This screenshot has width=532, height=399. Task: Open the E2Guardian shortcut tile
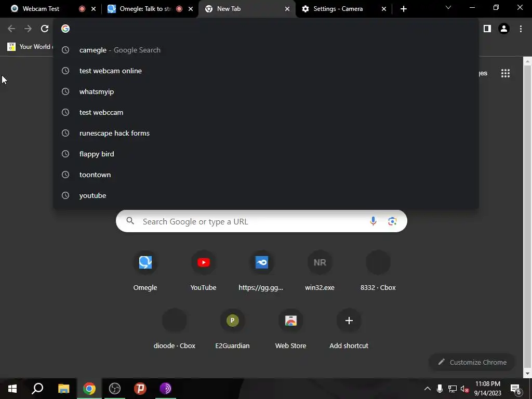(232, 329)
